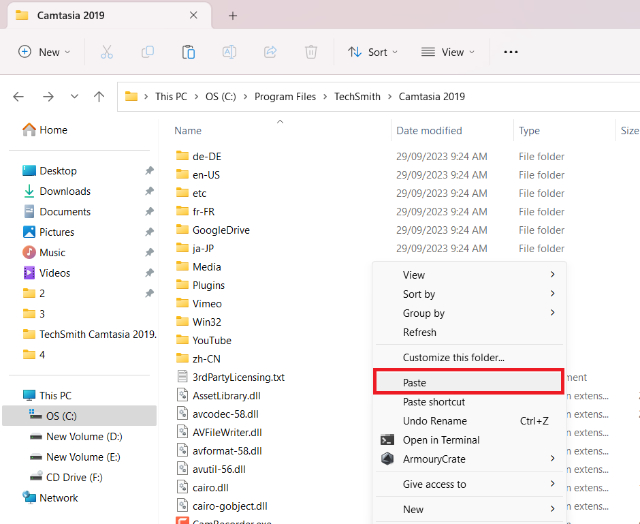
Task: Select Home in the navigation pane
Action: (45, 130)
